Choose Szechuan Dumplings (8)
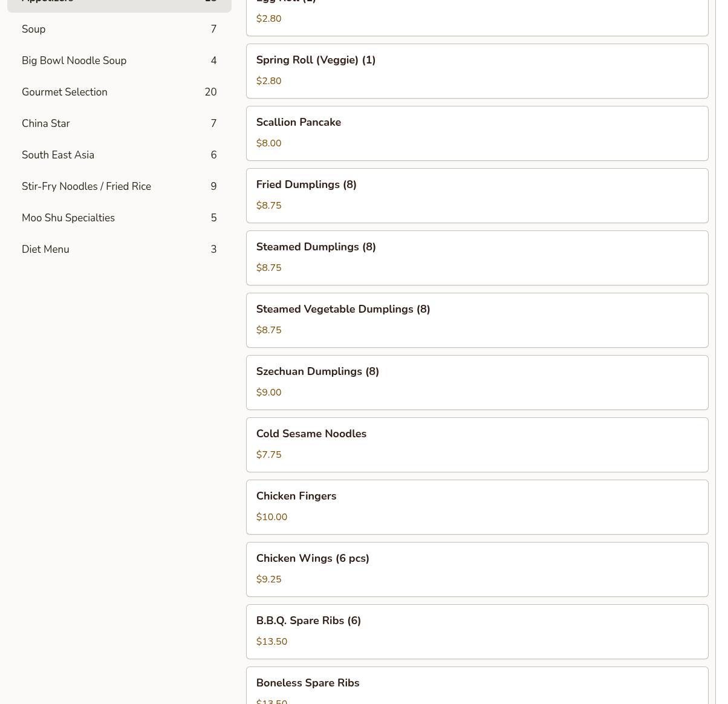Screen dimensions: 728x704 click(476, 382)
